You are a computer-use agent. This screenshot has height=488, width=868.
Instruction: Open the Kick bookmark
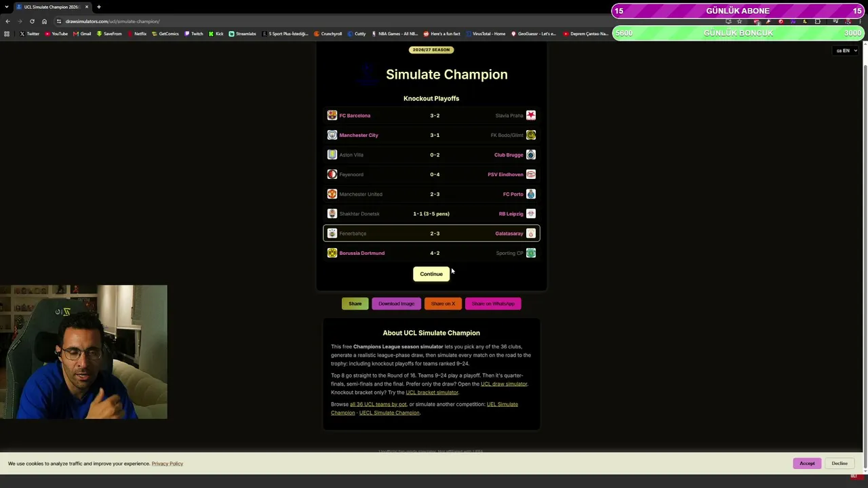216,34
